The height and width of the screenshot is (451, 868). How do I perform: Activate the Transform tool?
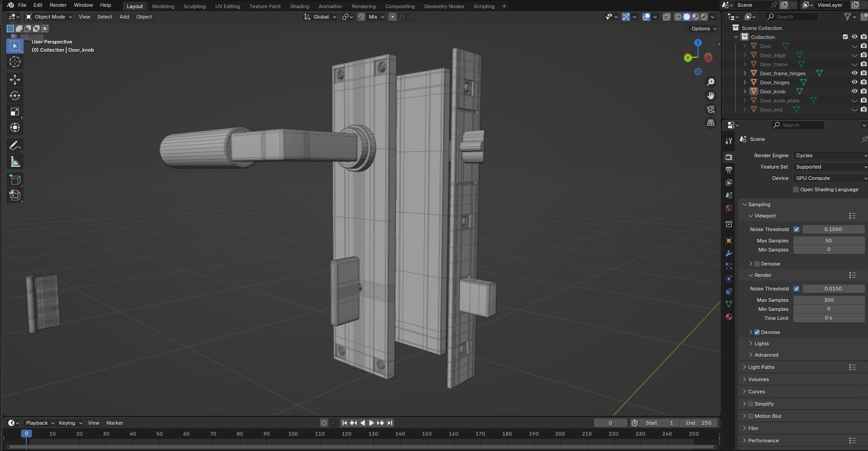tap(15, 127)
